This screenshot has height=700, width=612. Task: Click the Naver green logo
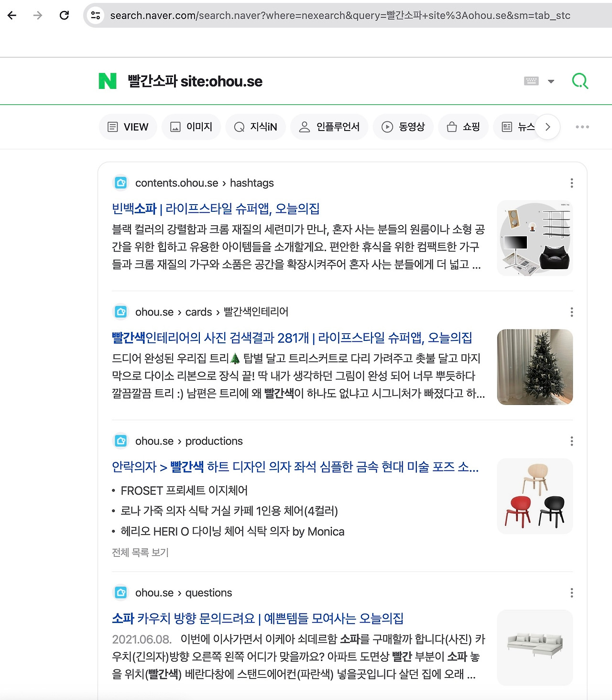point(107,81)
